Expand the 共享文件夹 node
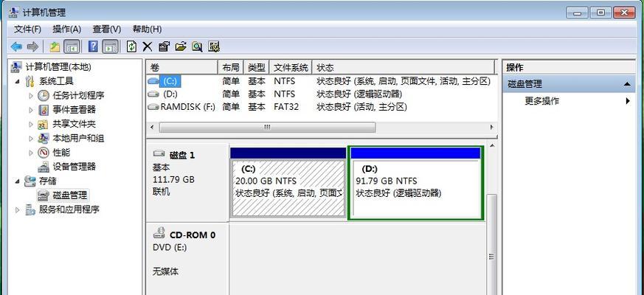The image size is (644, 295). [31, 124]
